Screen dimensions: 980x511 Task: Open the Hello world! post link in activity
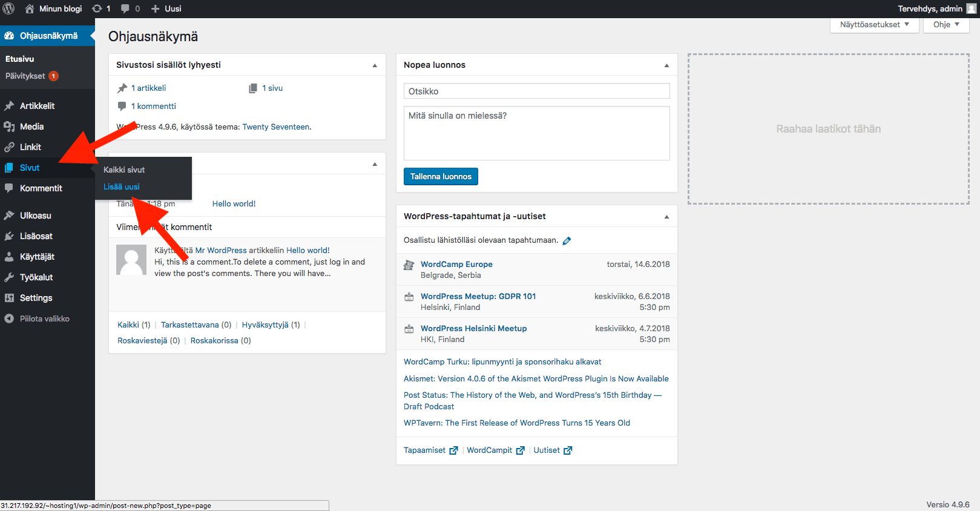click(x=234, y=204)
